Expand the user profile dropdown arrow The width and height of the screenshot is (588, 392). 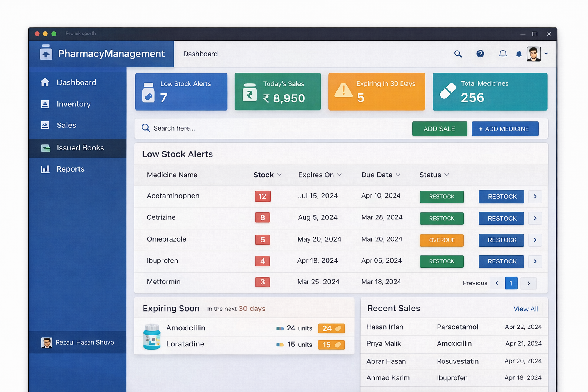(546, 54)
